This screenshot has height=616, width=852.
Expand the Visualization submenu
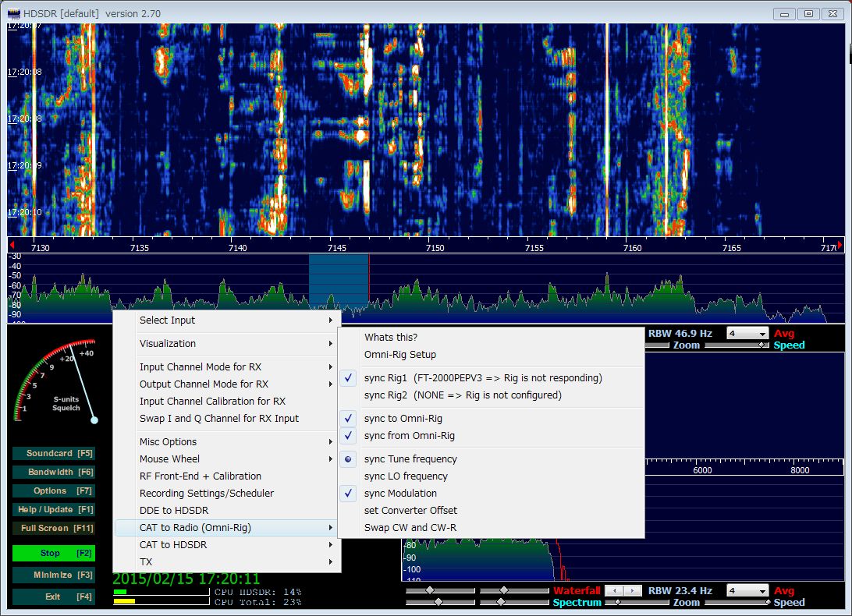coord(226,343)
